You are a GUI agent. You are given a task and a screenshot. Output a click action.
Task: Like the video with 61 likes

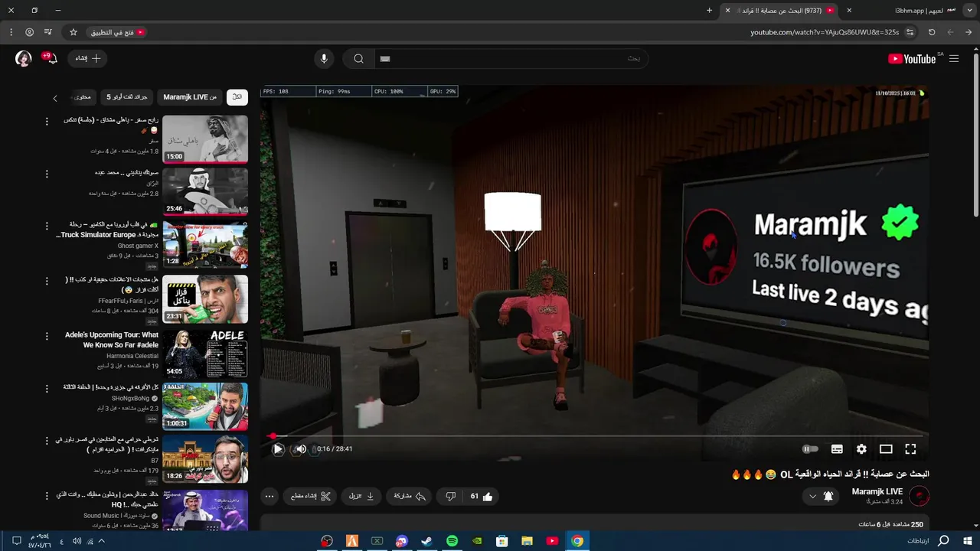(x=482, y=496)
